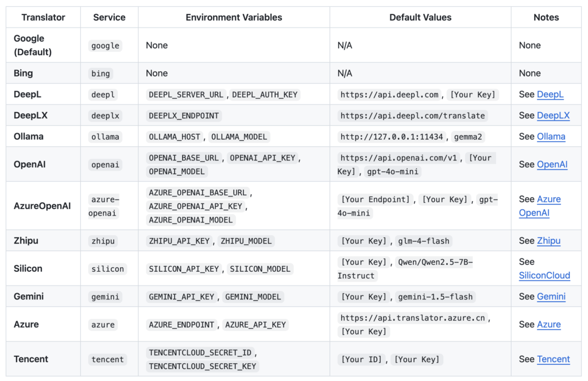Click the Translator column header
This screenshot has height=381, width=588.
point(44,17)
